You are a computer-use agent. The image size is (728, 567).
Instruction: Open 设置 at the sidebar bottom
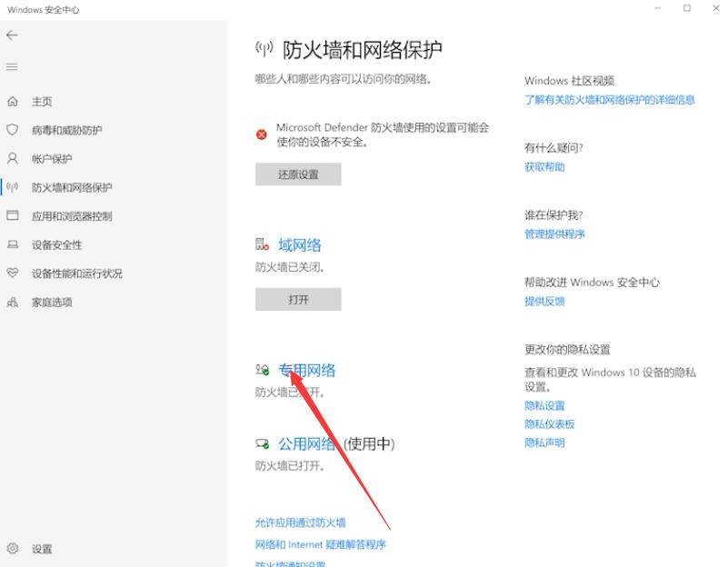pyautogui.click(x=42, y=549)
